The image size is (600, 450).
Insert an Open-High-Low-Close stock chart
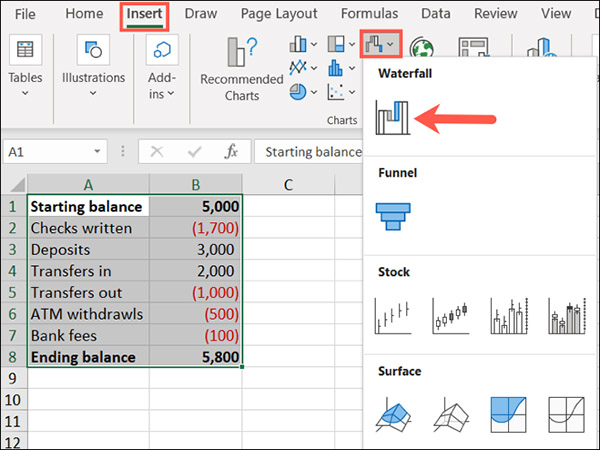(x=450, y=316)
